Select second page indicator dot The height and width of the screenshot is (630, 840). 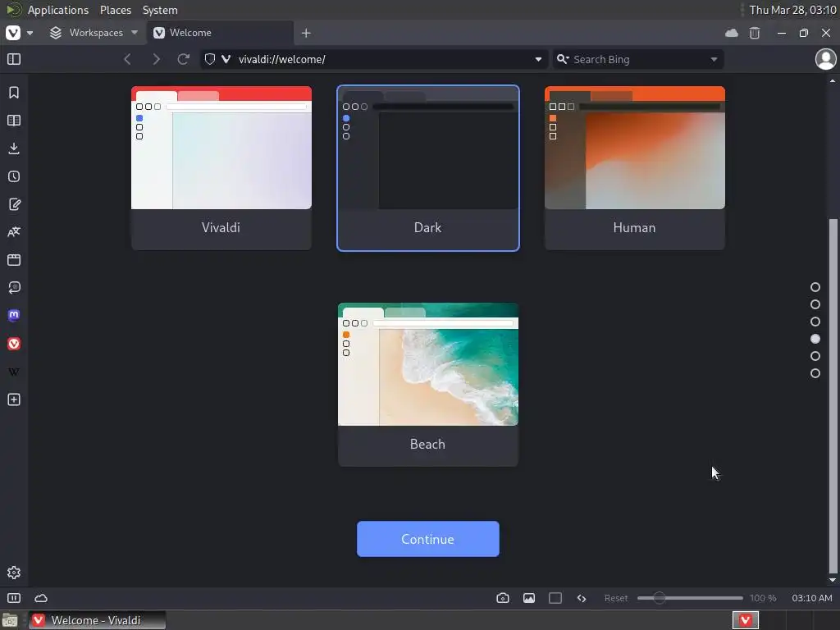point(815,304)
